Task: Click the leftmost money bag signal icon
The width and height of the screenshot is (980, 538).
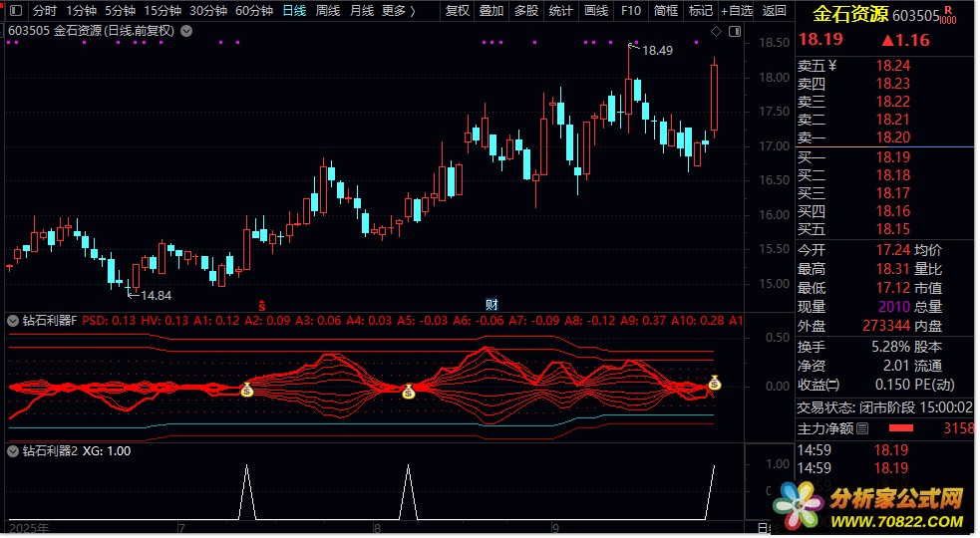Action: [247, 391]
